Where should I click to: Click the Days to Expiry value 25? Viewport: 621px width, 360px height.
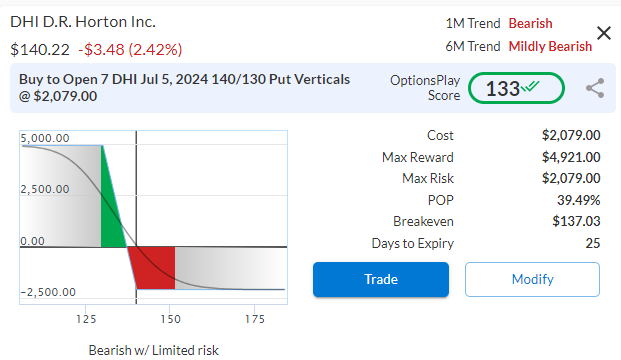coord(593,243)
